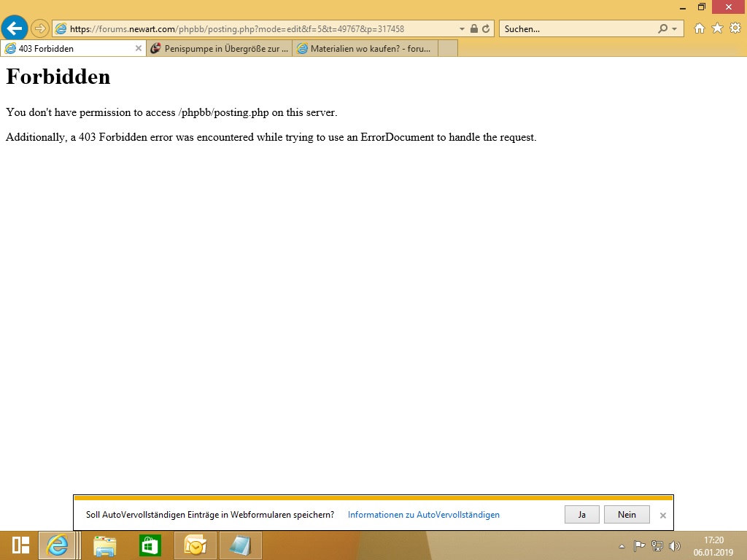
Task: Minimize the Internet Explorer window
Action: [x=683, y=7]
